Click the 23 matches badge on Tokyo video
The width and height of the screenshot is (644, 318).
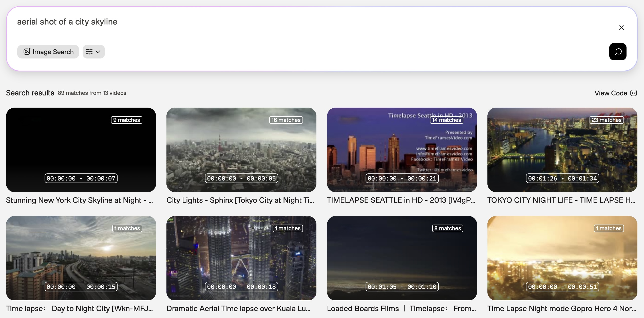[x=606, y=120]
